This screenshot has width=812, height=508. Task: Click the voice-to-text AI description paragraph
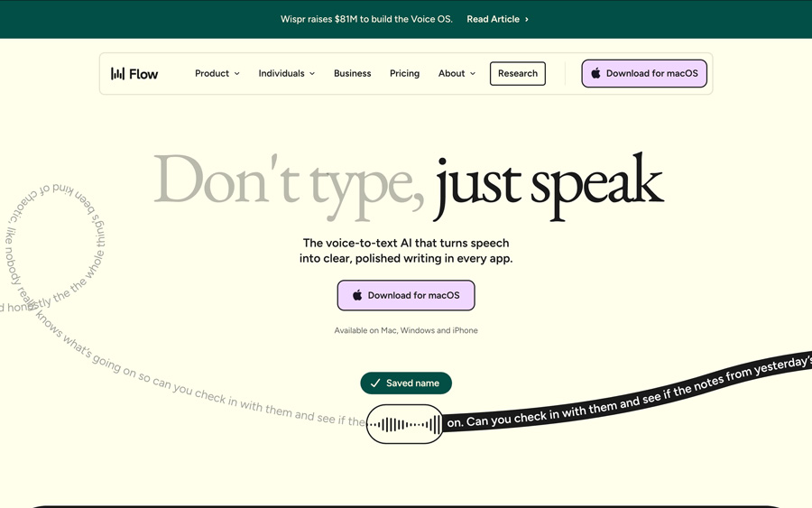coord(406,251)
